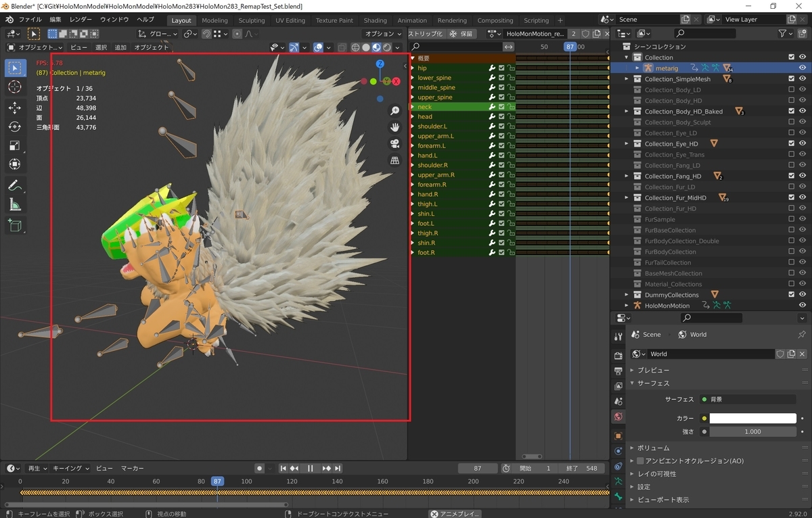Screen dimensions: 812x518
Task: Click the viewport pan hand gizmo
Action: tap(395, 127)
